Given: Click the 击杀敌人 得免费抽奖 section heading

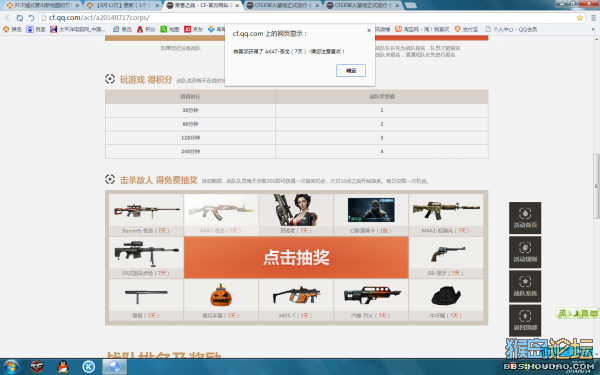Looking at the screenshot, I should pyautogui.click(x=158, y=180).
